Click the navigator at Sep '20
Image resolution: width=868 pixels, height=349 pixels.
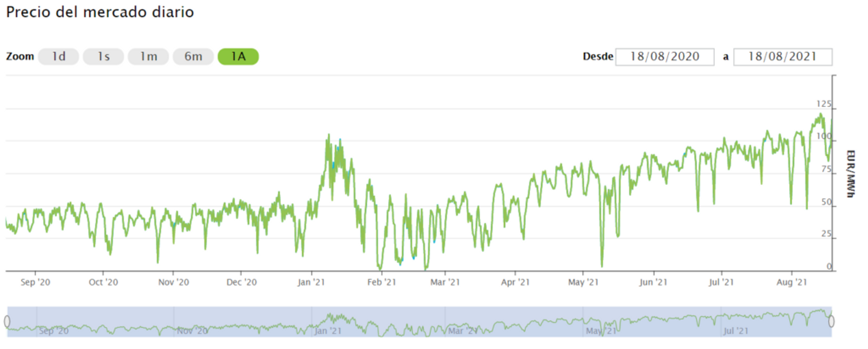tap(54, 331)
